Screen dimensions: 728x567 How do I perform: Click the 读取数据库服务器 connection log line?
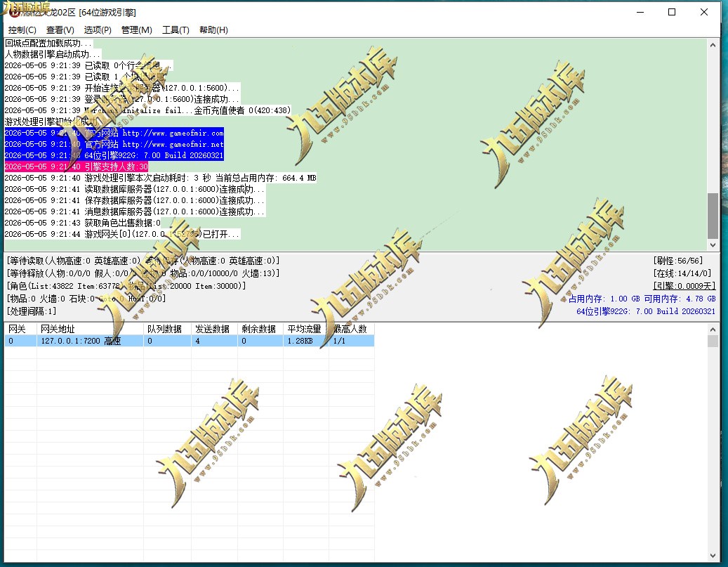point(135,189)
